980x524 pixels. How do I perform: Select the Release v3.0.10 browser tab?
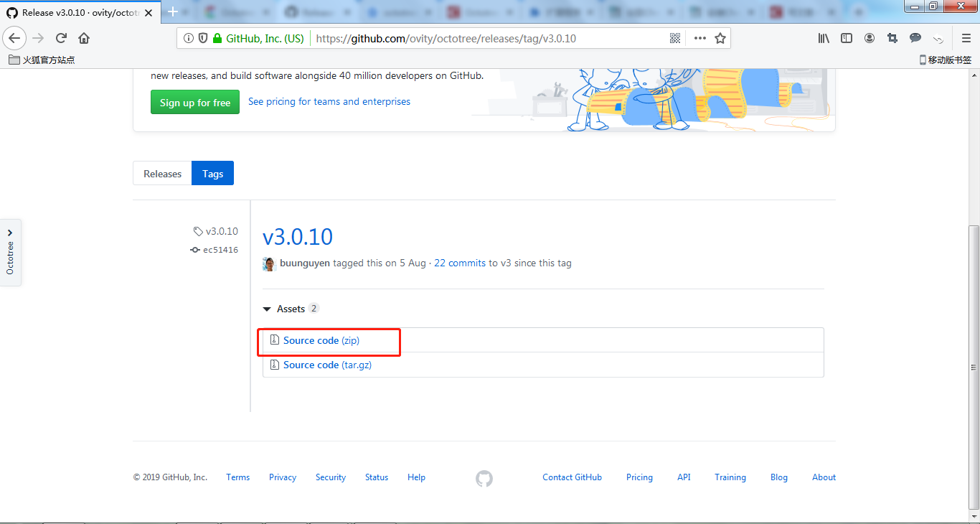[80, 12]
